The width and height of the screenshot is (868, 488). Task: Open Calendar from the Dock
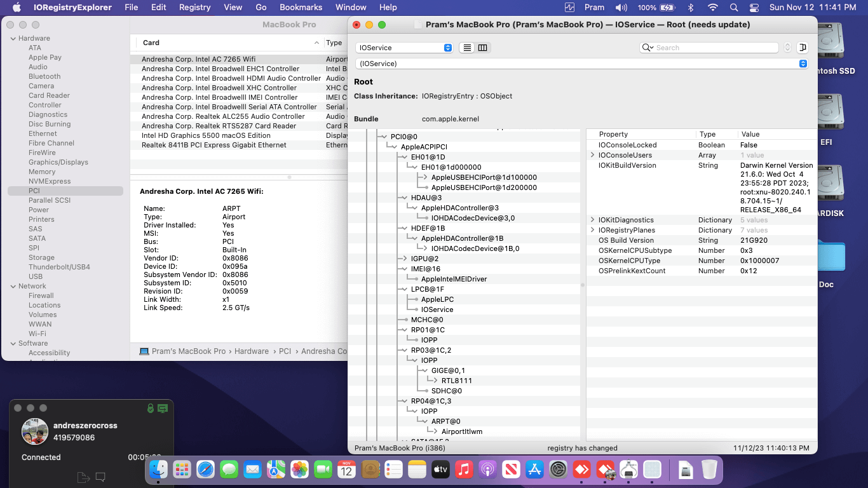346,470
